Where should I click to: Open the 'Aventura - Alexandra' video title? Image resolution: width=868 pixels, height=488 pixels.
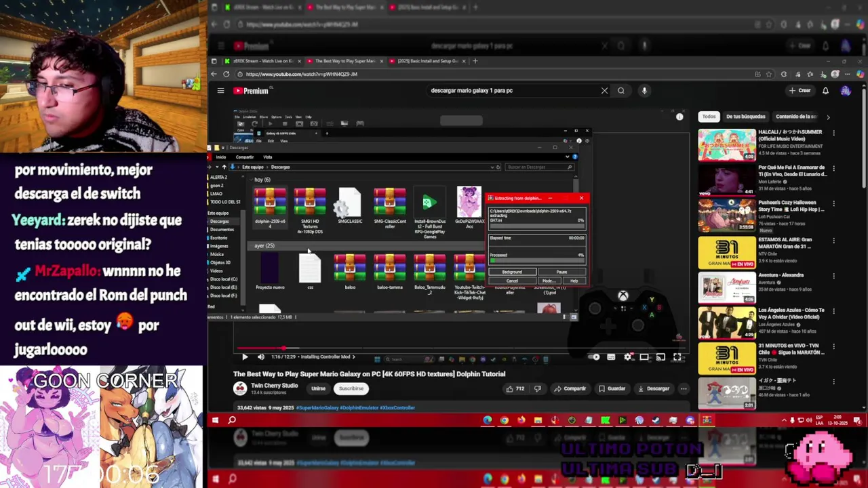point(781,275)
